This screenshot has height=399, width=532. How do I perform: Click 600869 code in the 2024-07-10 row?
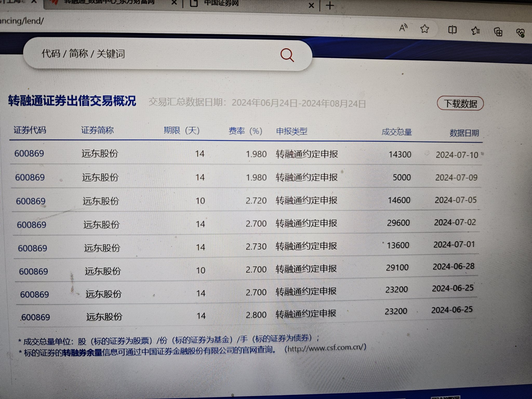(x=29, y=153)
